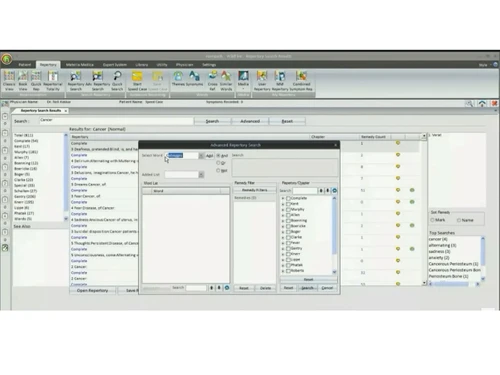Click the Top Searches horizontal scrollbar

point(454,284)
